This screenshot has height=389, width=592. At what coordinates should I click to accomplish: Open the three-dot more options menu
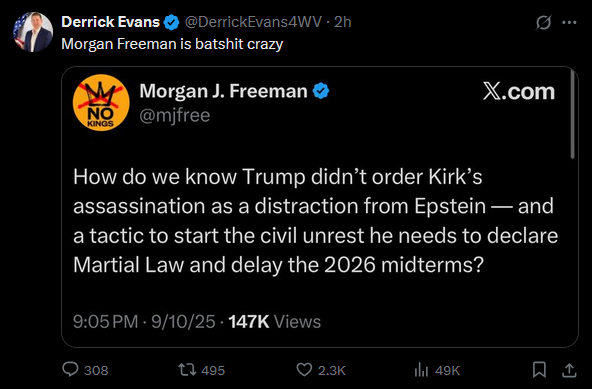569,23
